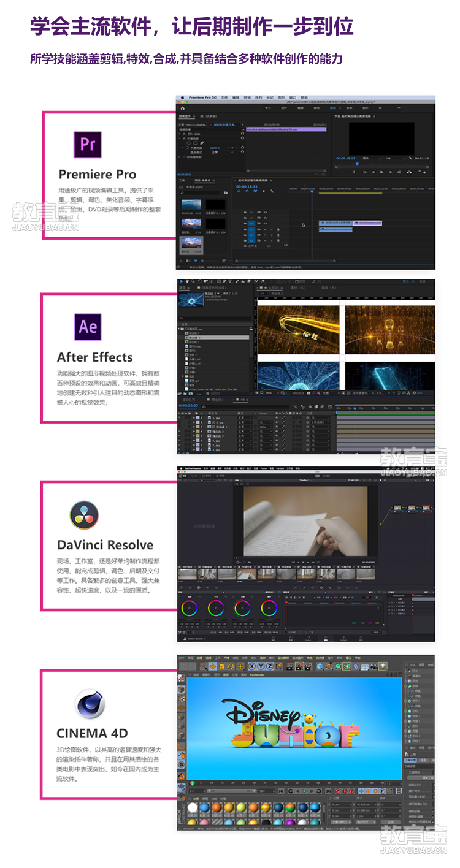Open 渲染队列 tab in After Effects
The width and height of the screenshot is (460, 868).
coord(188,400)
